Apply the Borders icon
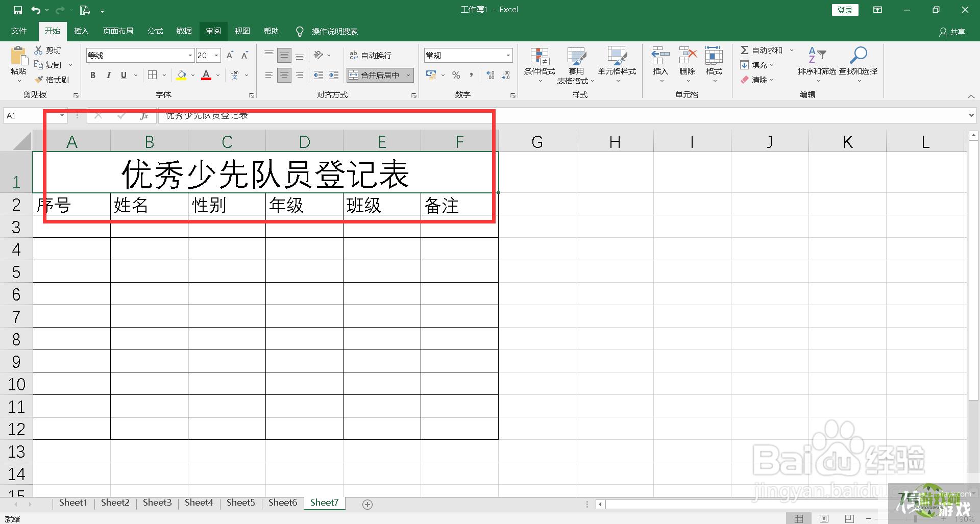This screenshot has width=980, height=524. [x=152, y=75]
